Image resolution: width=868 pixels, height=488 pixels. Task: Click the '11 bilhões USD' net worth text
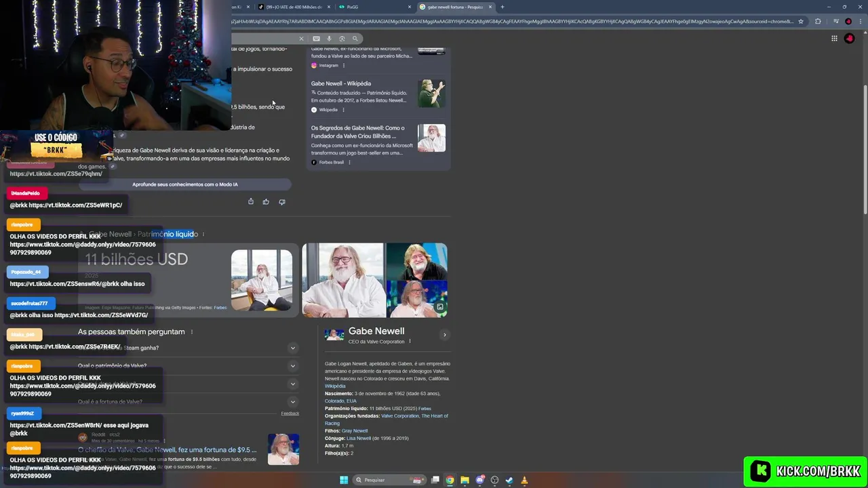136,260
